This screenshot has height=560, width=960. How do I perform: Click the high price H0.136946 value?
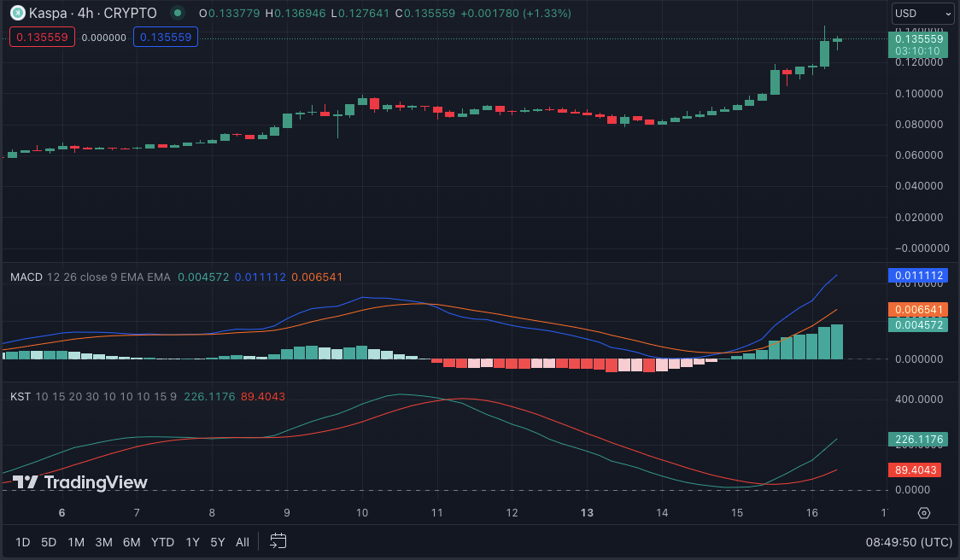(296, 13)
